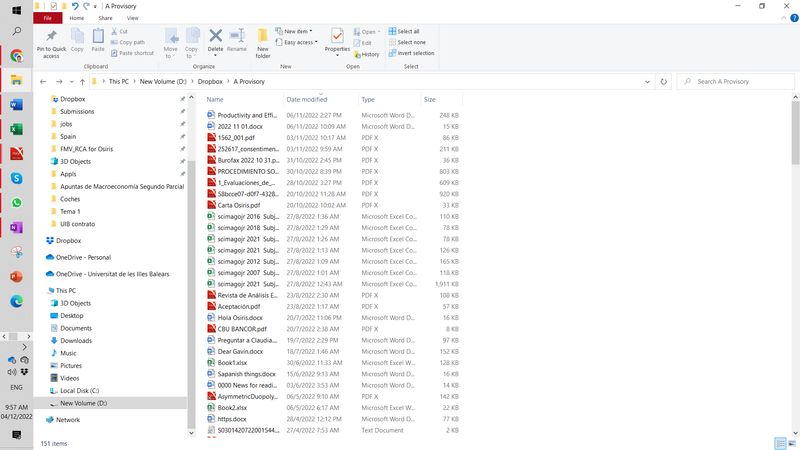Open the File menu tab
This screenshot has height=450, width=800.
[x=47, y=18]
